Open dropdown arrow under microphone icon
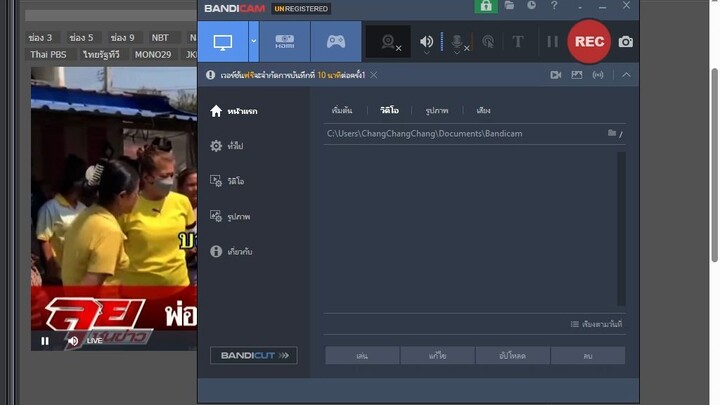The image size is (720, 405). (457, 53)
